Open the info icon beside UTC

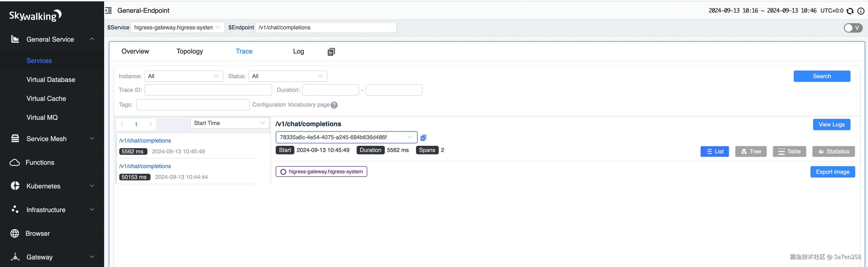[861, 11]
